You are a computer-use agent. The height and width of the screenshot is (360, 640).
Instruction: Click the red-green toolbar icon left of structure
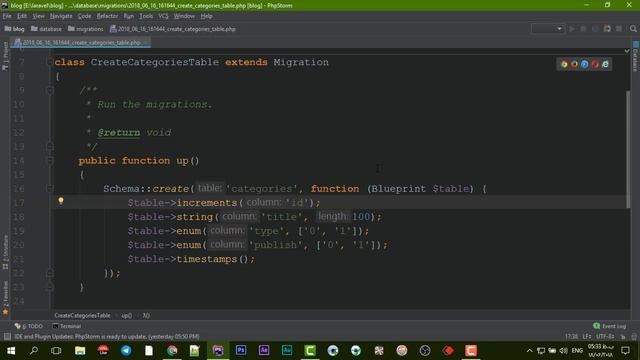(607, 29)
